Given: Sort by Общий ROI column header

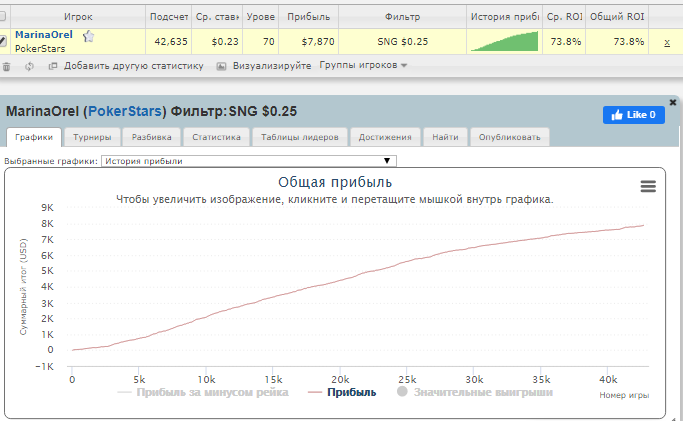Looking at the screenshot, I should (x=617, y=17).
